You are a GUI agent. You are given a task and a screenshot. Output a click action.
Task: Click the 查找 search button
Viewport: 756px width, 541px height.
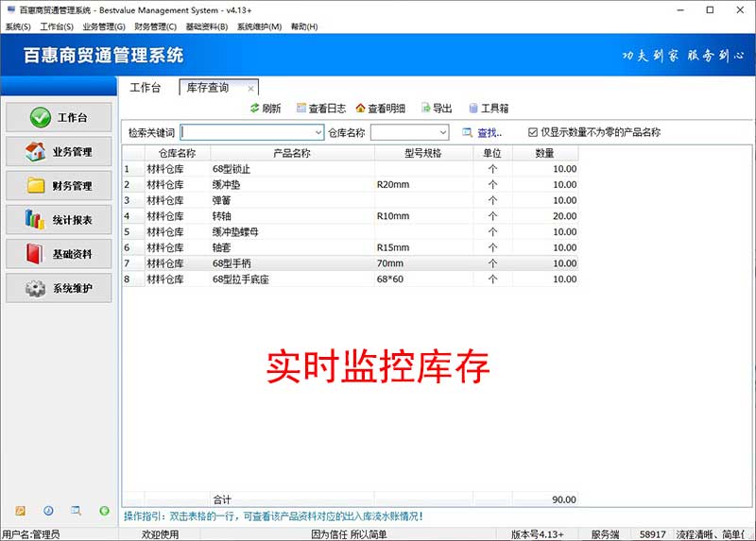[482, 132]
